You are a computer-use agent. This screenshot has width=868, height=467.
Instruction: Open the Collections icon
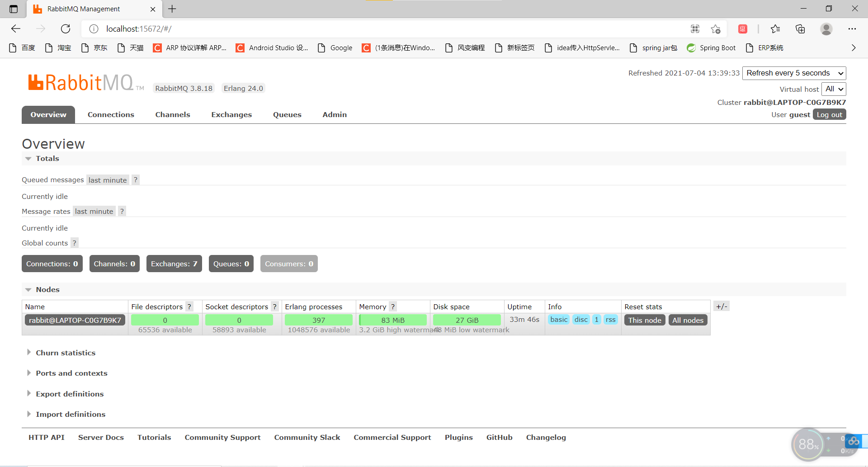click(800, 29)
